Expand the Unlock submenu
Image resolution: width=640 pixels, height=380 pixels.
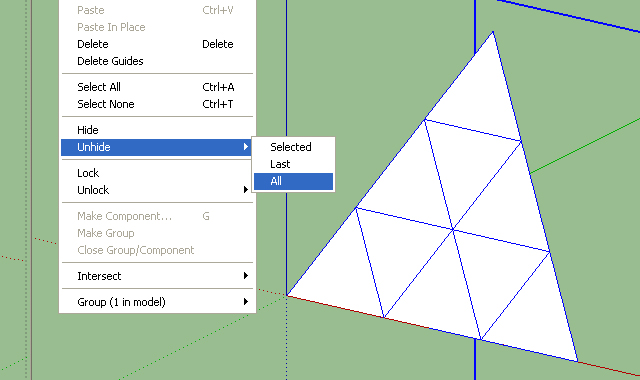coord(157,190)
